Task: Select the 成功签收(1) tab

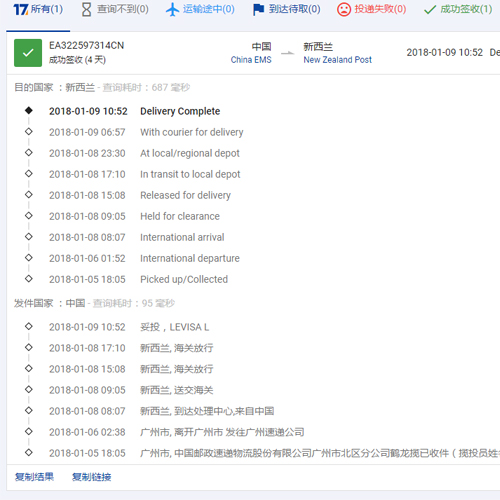Action: pyautogui.click(x=458, y=9)
